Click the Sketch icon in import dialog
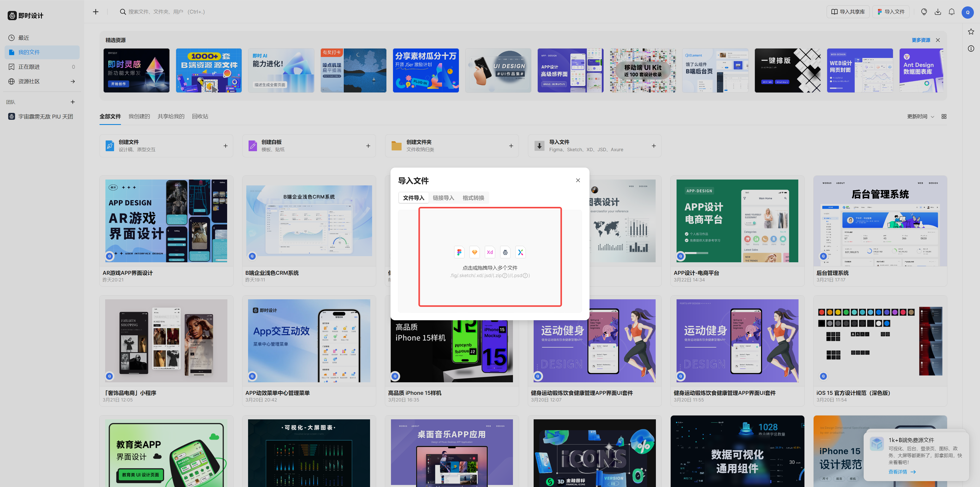Viewport: 980px width, 487px height. 474,252
